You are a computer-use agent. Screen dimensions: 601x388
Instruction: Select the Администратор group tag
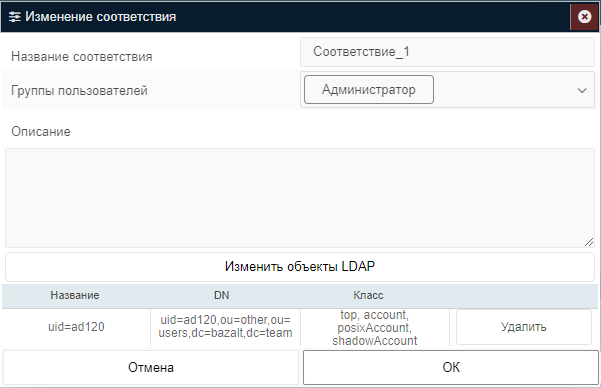pyautogui.click(x=369, y=89)
